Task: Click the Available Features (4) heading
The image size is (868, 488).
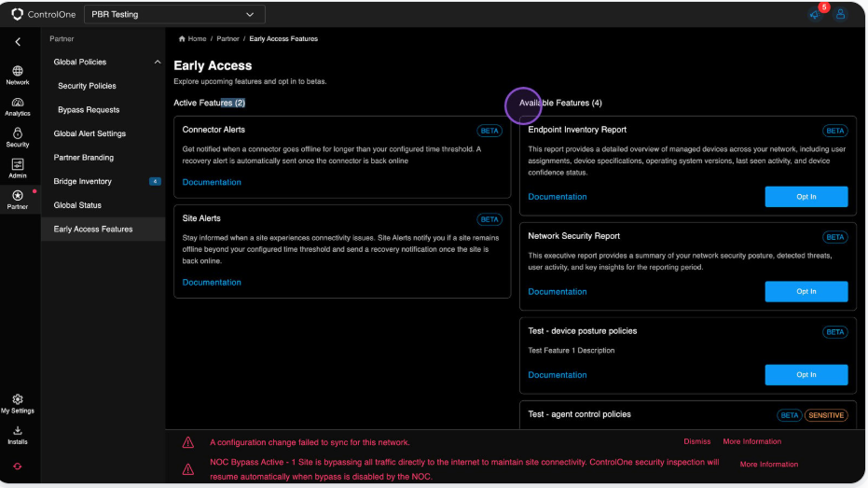Action: [560, 103]
